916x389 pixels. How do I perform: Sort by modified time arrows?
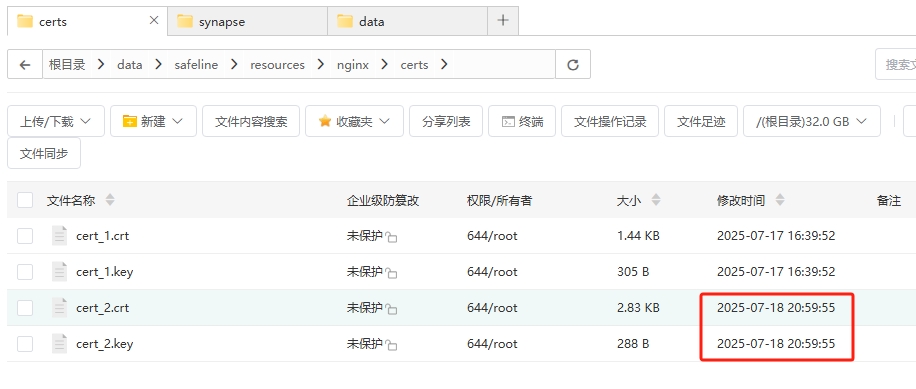pyautogui.click(x=779, y=200)
